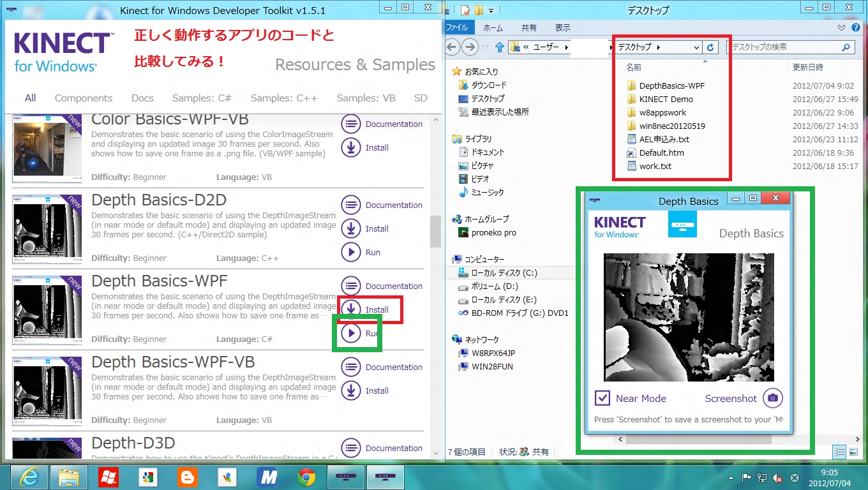Click the Run play icon for Depth Basics-WPF
Screen dimensions: 868x490
click(350, 333)
